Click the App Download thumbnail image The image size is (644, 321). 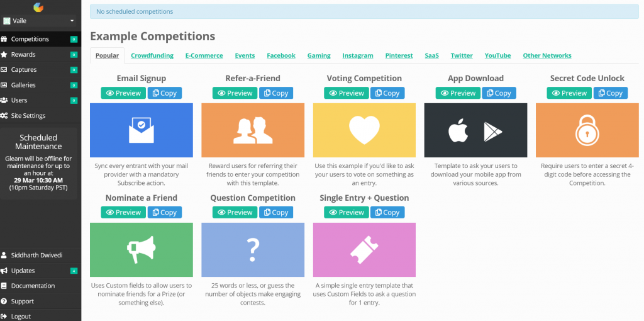point(475,130)
